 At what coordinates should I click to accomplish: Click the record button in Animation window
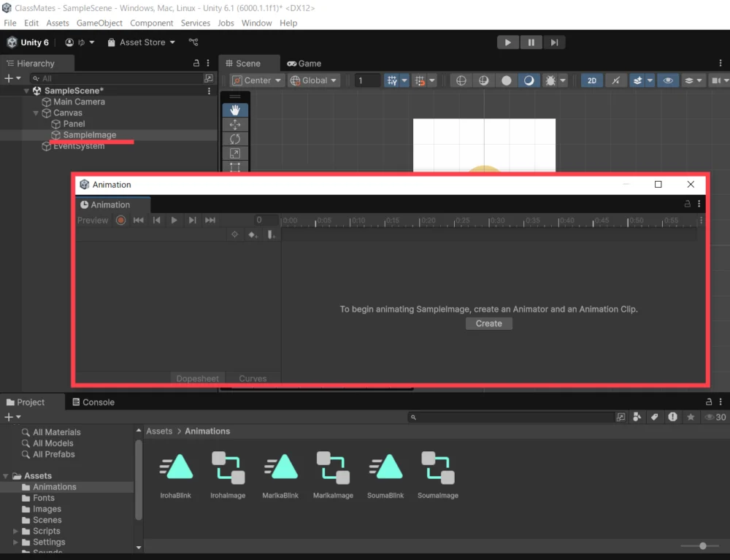click(121, 220)
